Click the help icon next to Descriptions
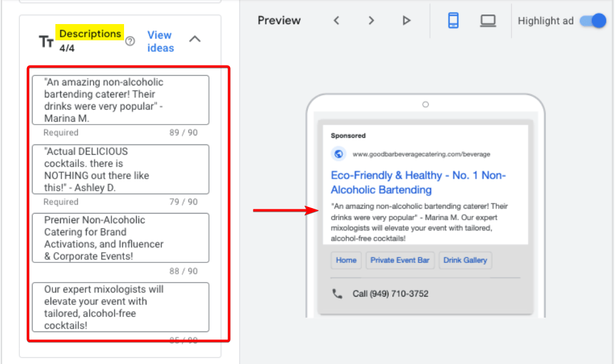 click(130, 42)
